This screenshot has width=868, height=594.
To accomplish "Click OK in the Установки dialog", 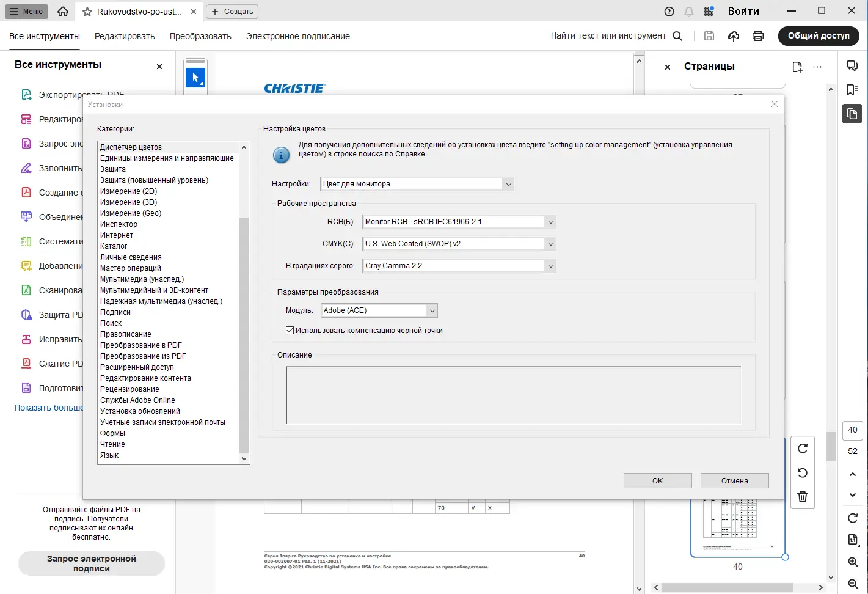I will point(658,481).
